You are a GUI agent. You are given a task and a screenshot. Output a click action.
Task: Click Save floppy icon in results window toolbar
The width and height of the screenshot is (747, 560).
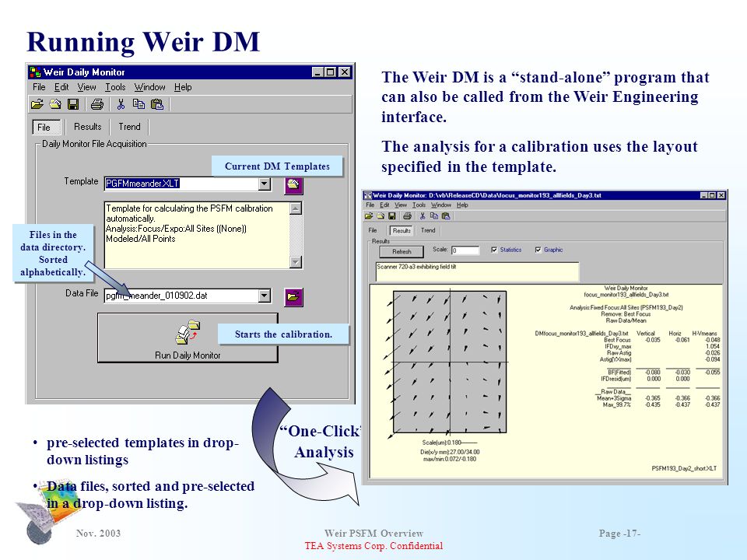(391, 216)
